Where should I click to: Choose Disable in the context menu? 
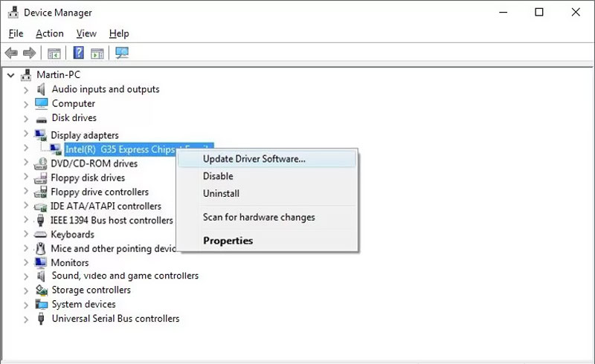coord(267,176)
